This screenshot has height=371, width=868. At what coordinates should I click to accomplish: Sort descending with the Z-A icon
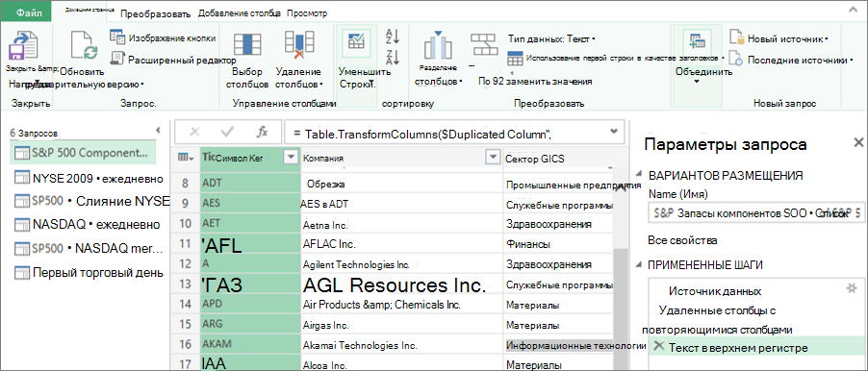393,57
